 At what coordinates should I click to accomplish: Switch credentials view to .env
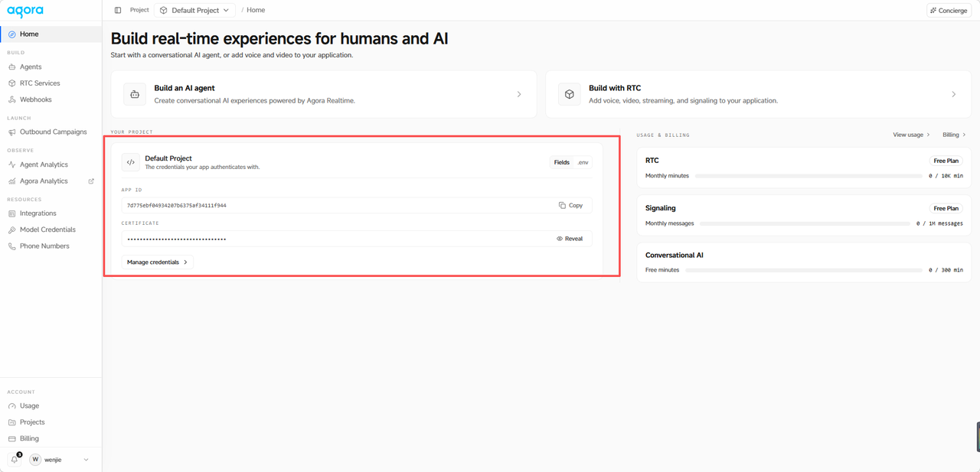(583, 162)
